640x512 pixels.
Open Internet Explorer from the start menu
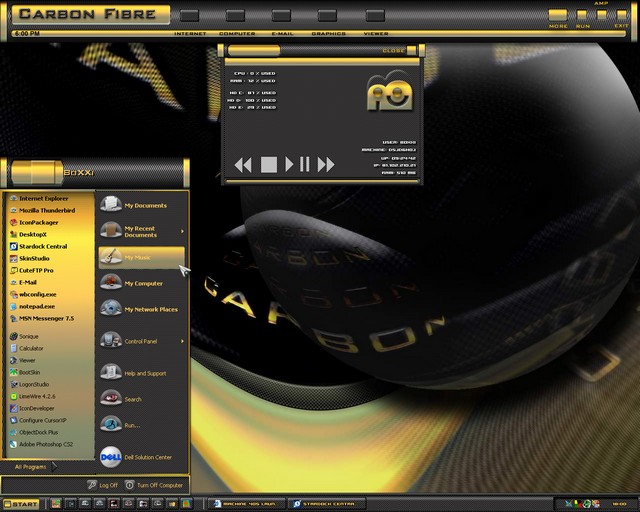[x=45, y=199]
